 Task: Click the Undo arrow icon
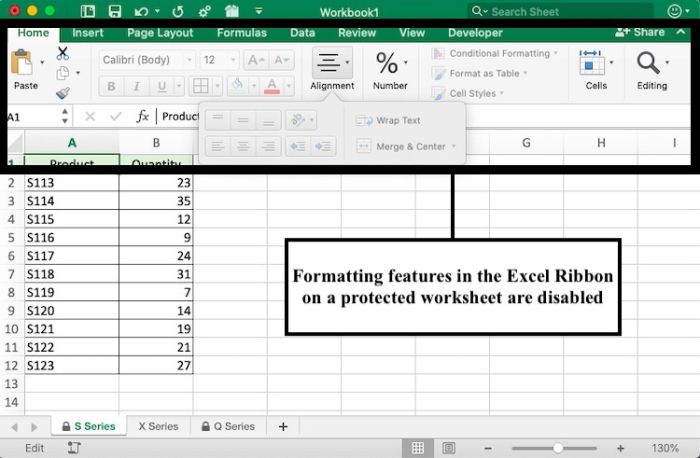141,11
